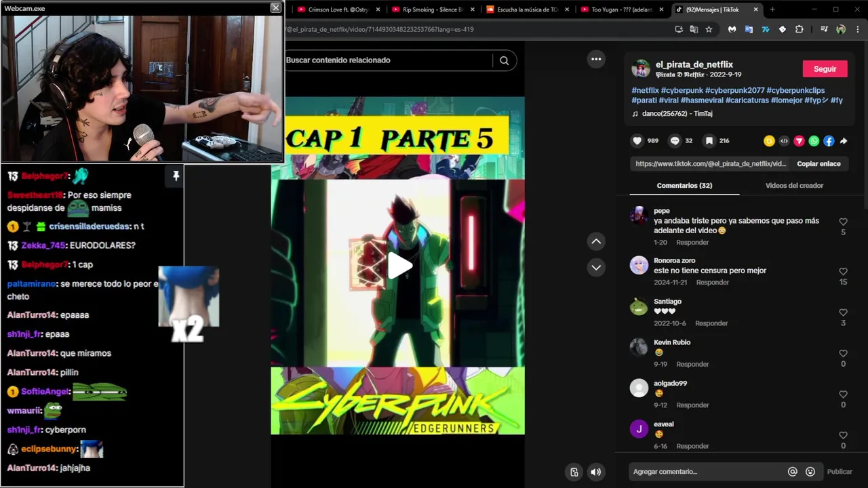The width and height of the screenshot is (868, 488).
Task: Click the Copiar enlace button
Action: pyautogui.click(x=818, y=163)
